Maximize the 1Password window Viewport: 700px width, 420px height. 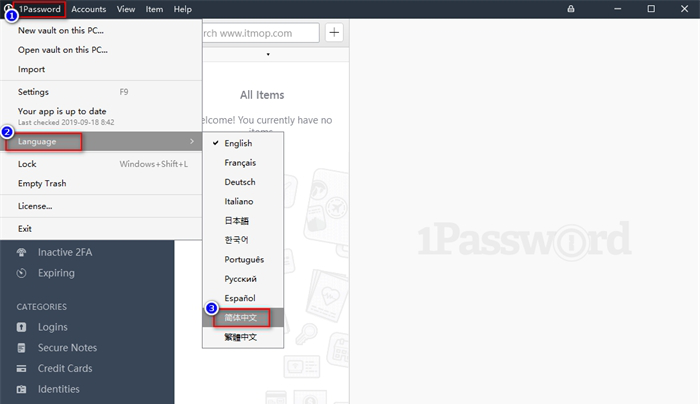tap(651, 9)
